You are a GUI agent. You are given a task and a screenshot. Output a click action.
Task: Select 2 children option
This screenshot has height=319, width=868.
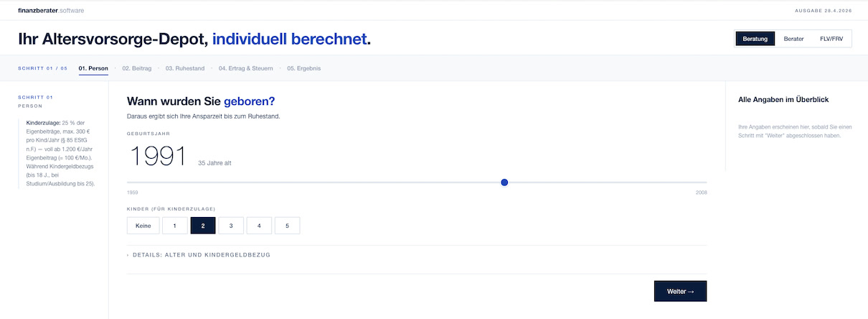pyautogui.click(x=203, y=226)
